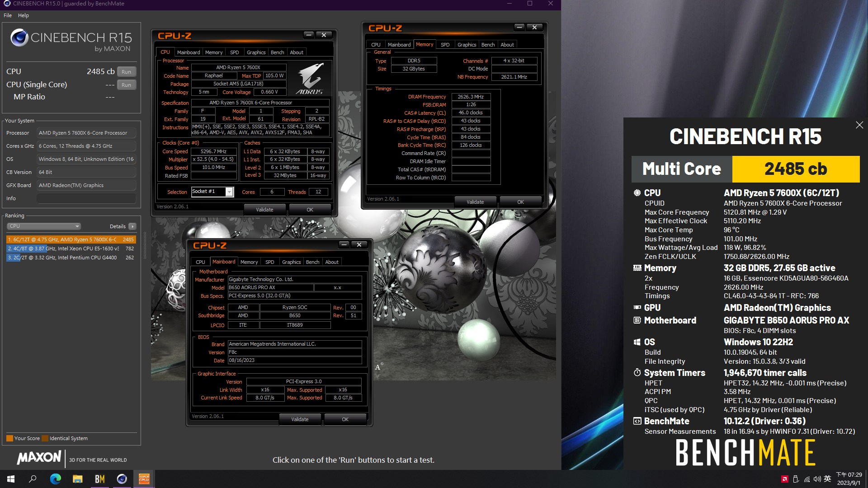Run the CPU multi-core test
Viewport: 868px width, 488px height.
pyautogui.click(x=127, y=72)
